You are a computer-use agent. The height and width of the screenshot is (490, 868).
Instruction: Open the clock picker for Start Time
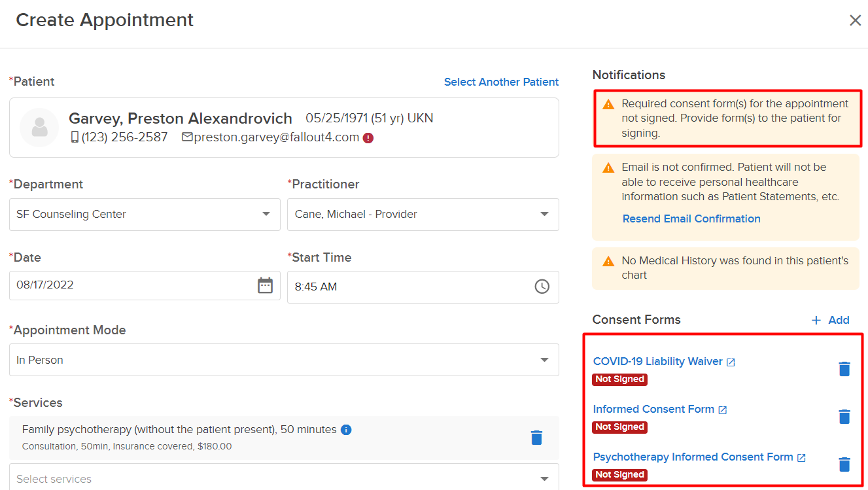pyautogui.click(x=542, y=287)
